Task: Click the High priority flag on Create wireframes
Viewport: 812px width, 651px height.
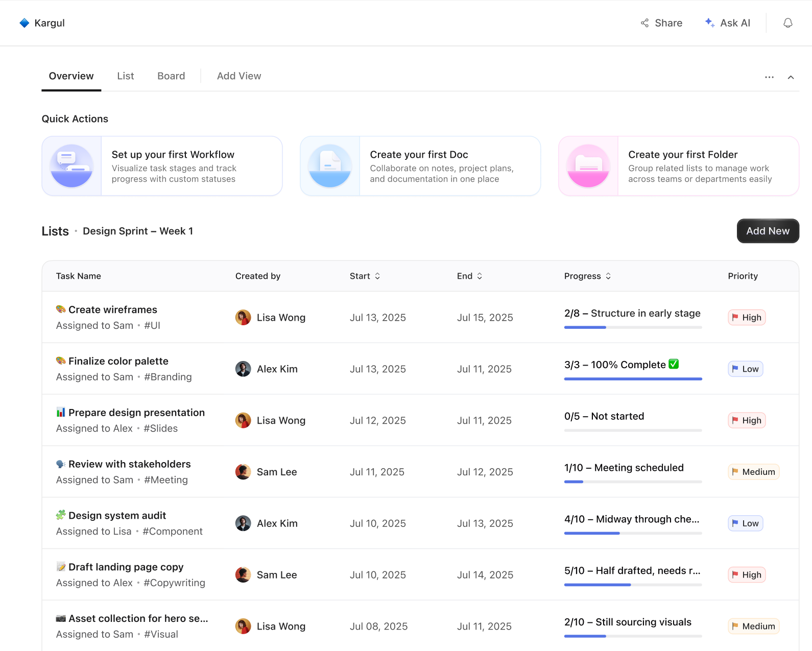Action: coord(735,318)
